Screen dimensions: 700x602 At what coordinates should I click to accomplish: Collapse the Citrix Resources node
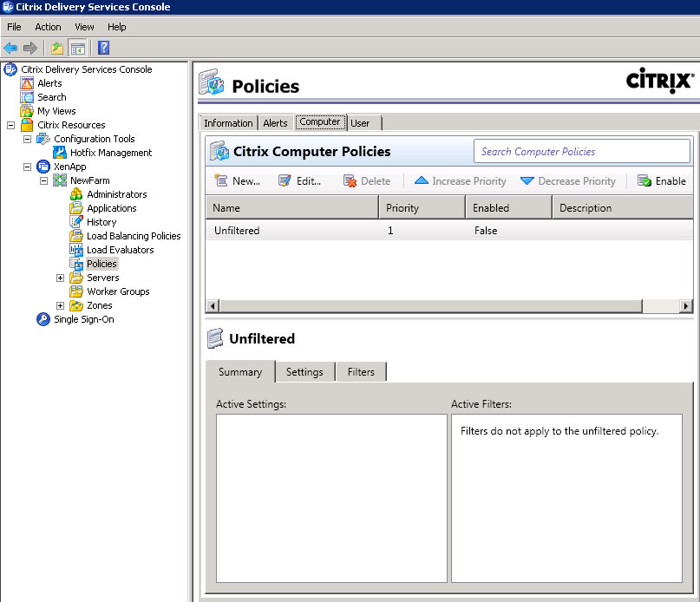pos(10,125)
